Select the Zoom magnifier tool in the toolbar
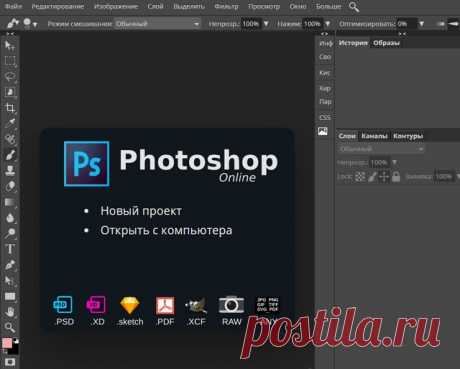This screenshot has width=460, height=369. pos(10,327)
